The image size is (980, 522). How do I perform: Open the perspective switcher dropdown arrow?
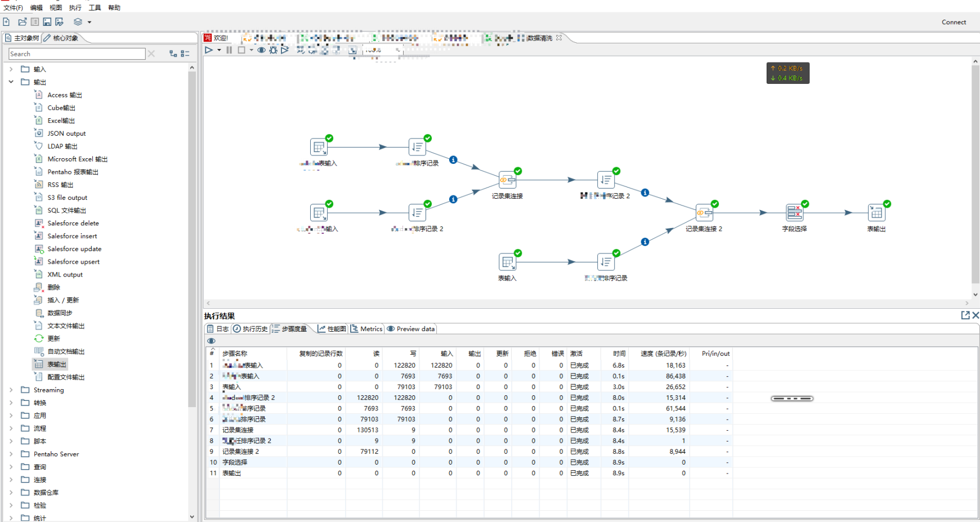[89, 23]
